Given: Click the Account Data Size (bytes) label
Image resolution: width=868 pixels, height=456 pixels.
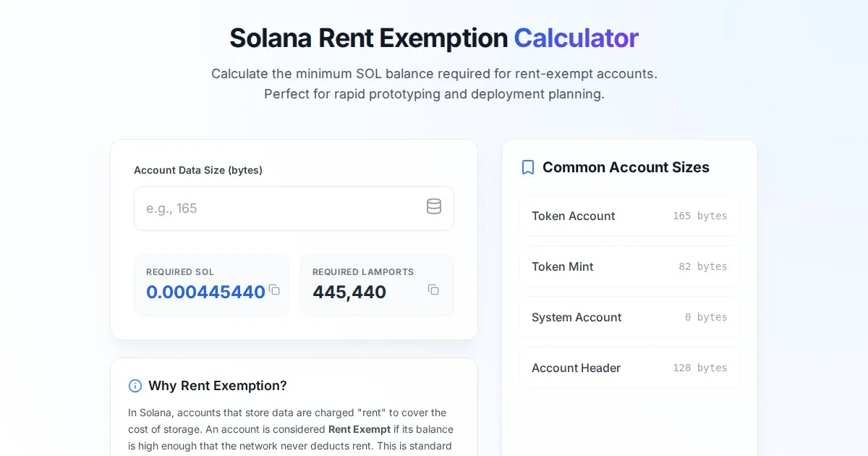Looking at the screenshot, I should pyautogui.click(x=198, y=170).
